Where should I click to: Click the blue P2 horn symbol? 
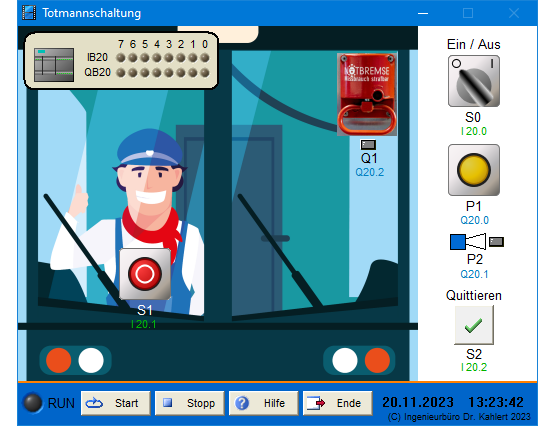[x=467, y=242]
